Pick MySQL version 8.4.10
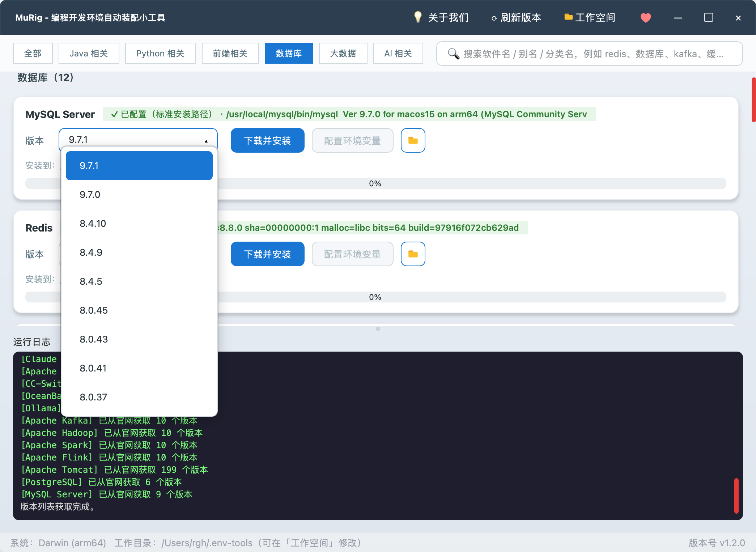The width and height of the screenshot is (756, 552). 139,224
